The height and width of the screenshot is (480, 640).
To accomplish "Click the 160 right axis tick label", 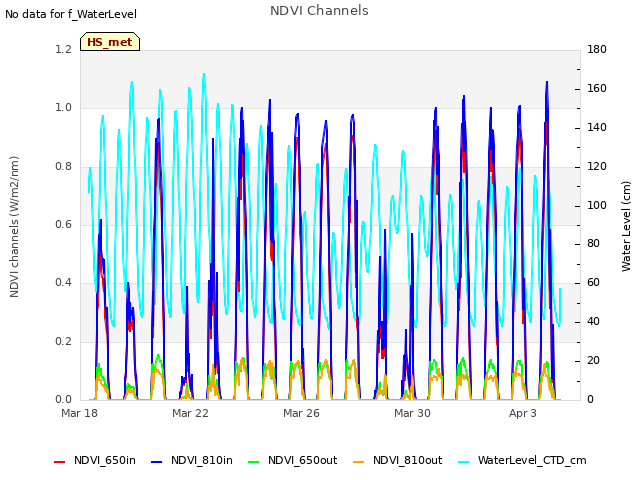I will tap(597, 89).
